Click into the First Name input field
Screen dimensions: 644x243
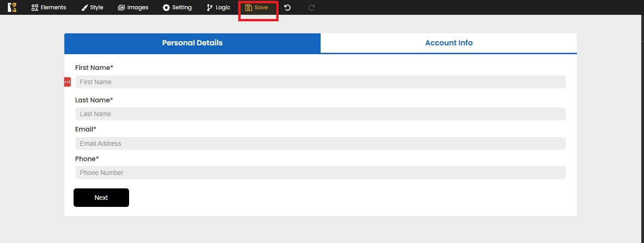point(320,82)
